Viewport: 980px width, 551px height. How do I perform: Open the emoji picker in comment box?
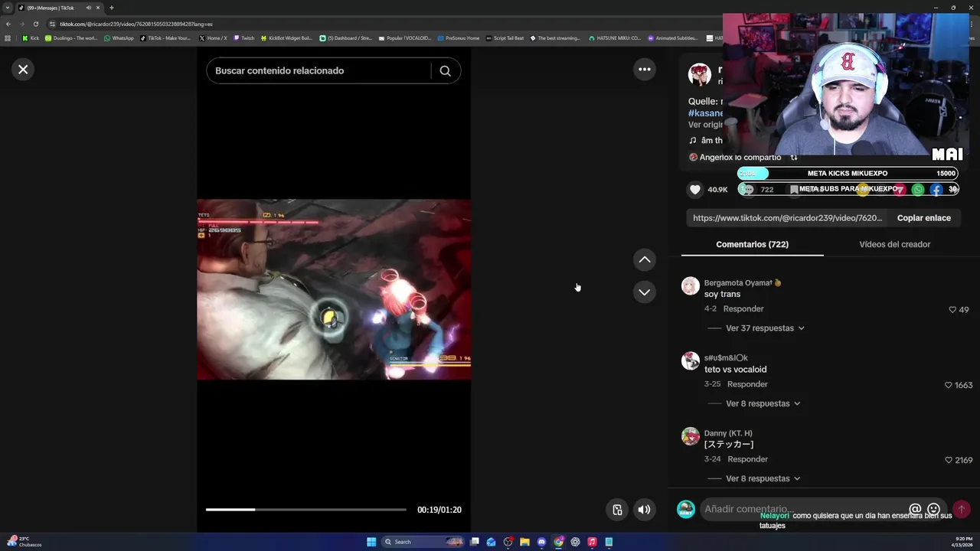[933, 509]
